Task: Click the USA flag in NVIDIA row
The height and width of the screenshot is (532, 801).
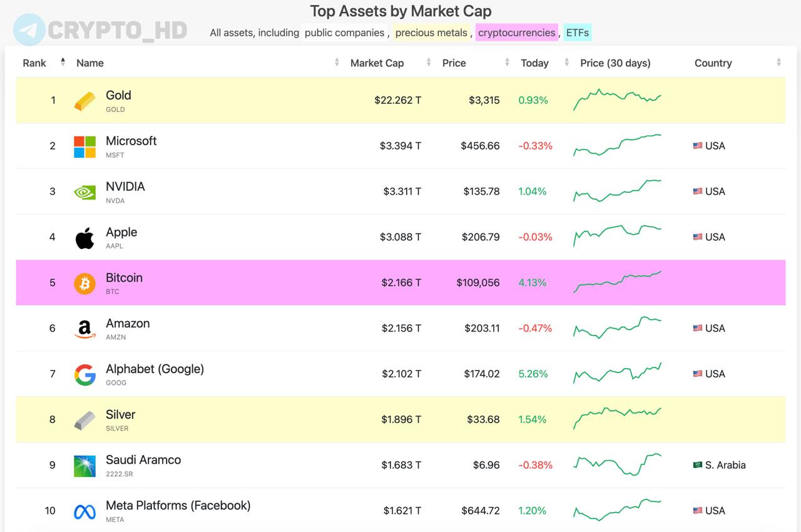Action: coord(698,192)
